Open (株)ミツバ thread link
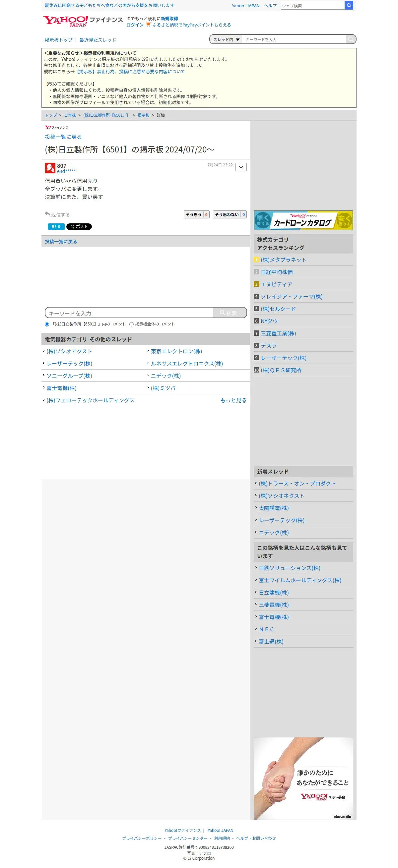The width and height of the screenshot is (398, 868). coord(163,388)
